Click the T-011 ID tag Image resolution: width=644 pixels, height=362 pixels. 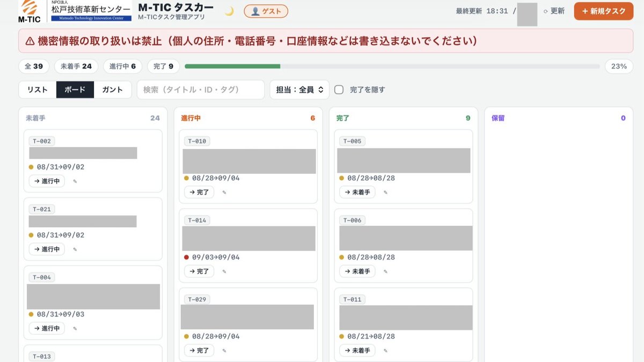click(352, 299)
